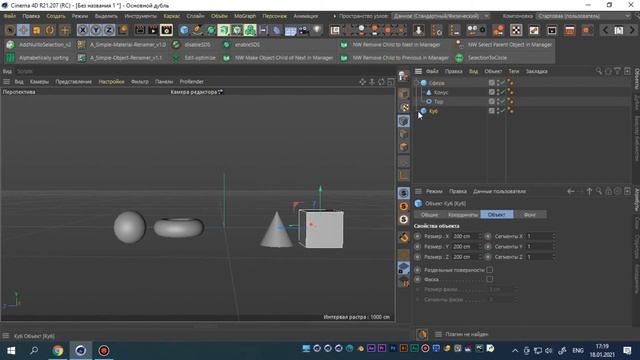640x360 pixels.
Task: Collapse the Сфера hierarchy expander
Action: tap(417, 83)
